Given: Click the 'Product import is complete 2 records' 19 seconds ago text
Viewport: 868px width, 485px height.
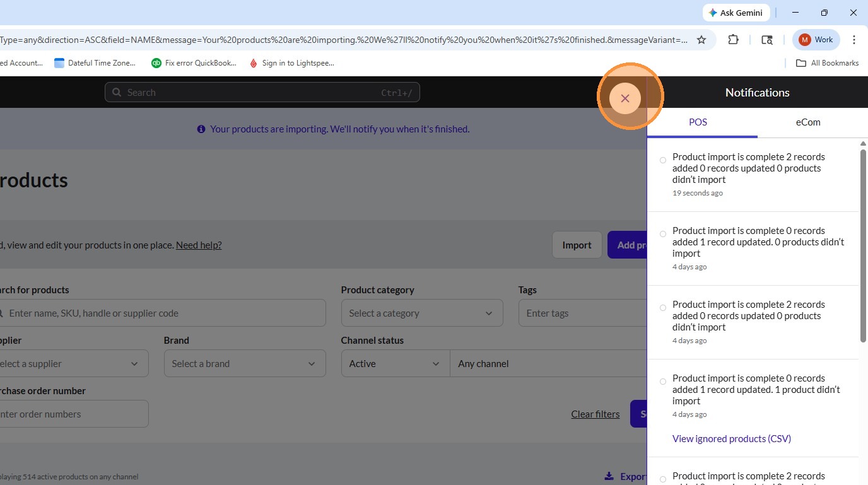Looking at the screenshot, I should (749, 168).
